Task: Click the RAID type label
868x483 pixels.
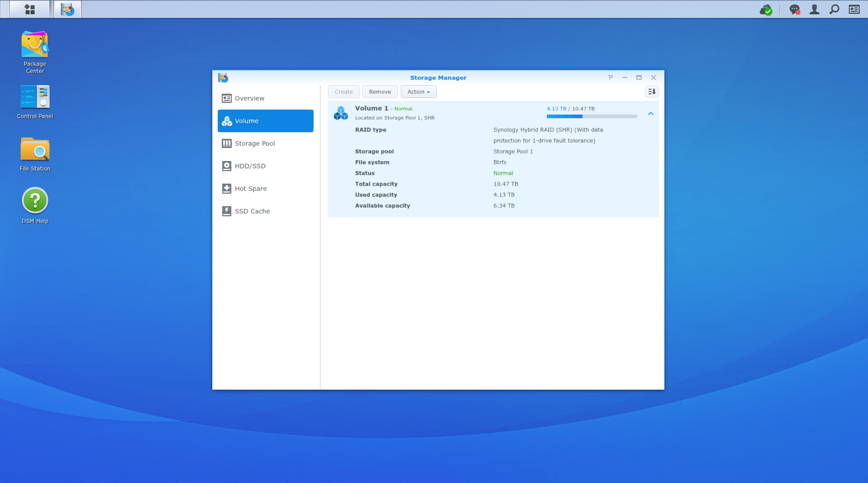Action: tap(371, 130)
